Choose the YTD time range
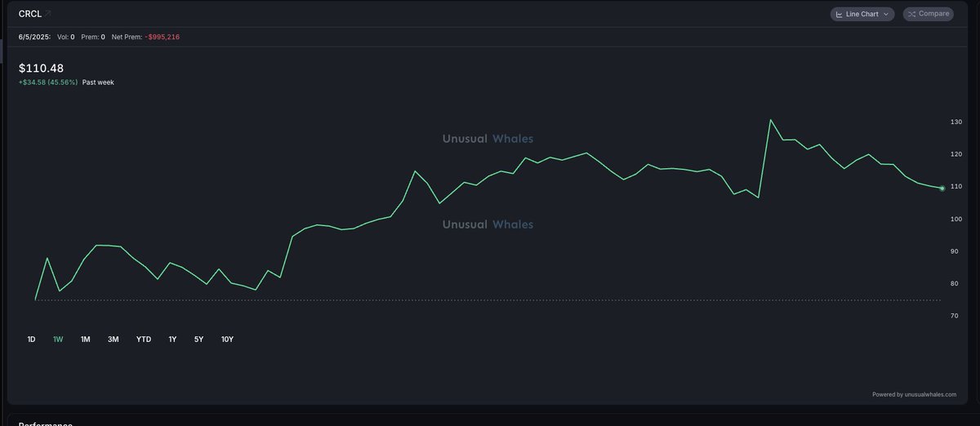This screenshot has width=980, height=426. 144,339
